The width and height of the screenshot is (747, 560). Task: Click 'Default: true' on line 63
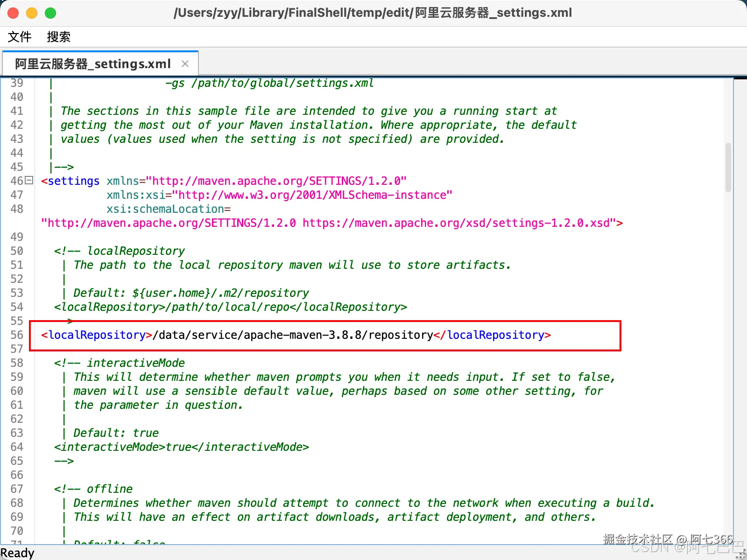(x=116, y=433)
